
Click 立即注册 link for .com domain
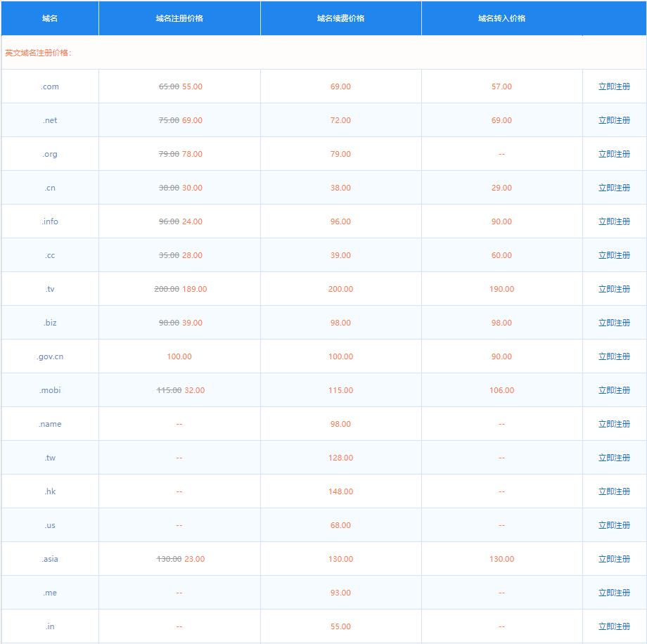click(614, 86)
